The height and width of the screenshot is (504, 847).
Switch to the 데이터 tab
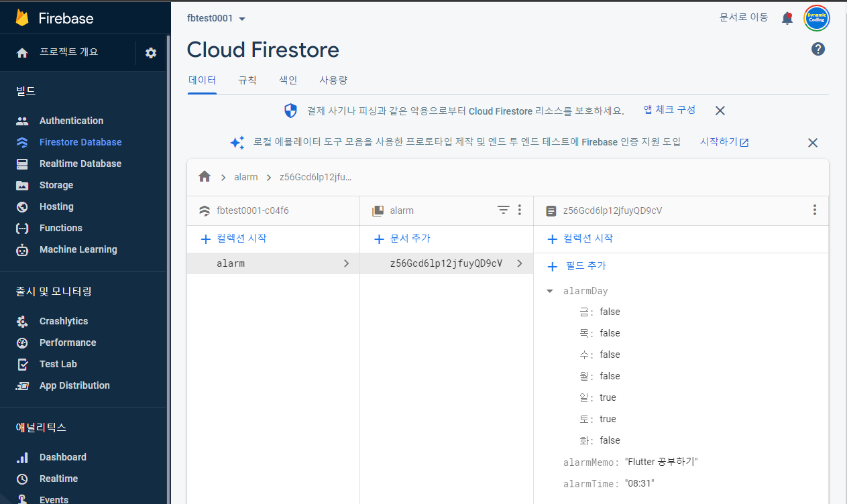coord(202,80)
